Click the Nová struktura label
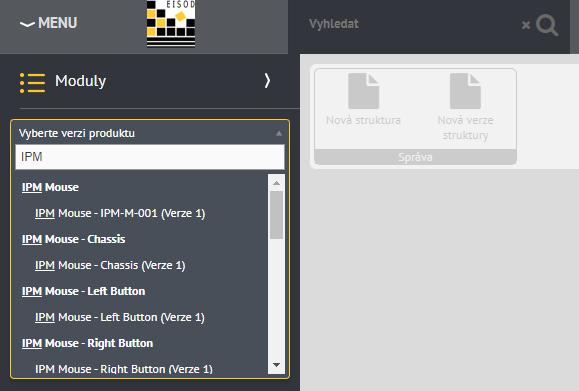Screen dimensions: 579x391 363,120
